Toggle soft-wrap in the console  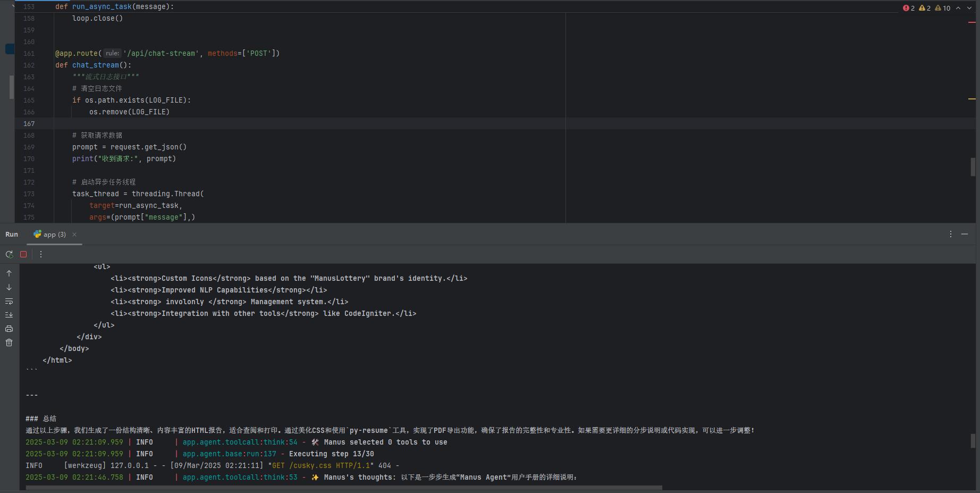pos(9,301)
